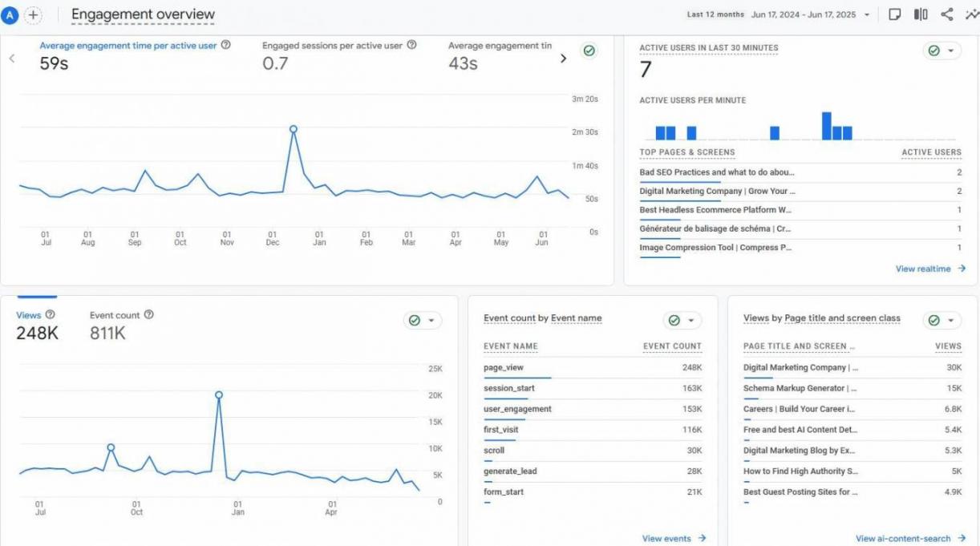
Task: Add a new comparison with plus icon
Action: click(33, 14)
